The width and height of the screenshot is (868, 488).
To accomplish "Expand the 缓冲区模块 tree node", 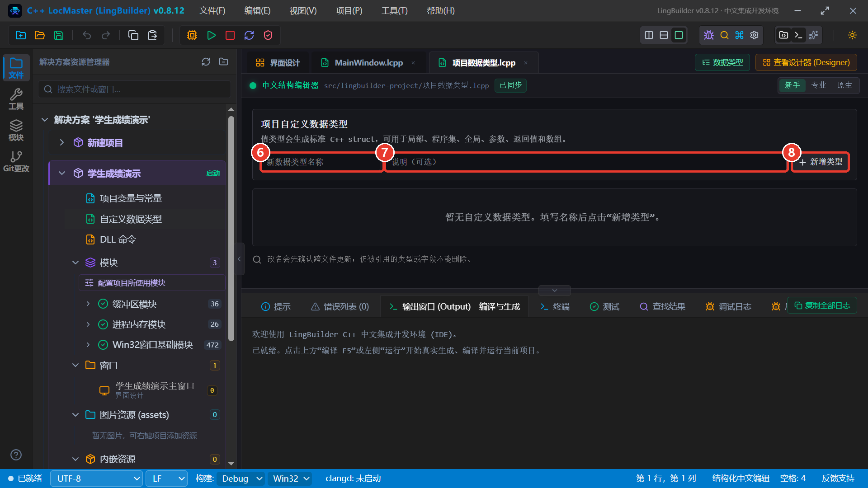I will coord(88,304).
